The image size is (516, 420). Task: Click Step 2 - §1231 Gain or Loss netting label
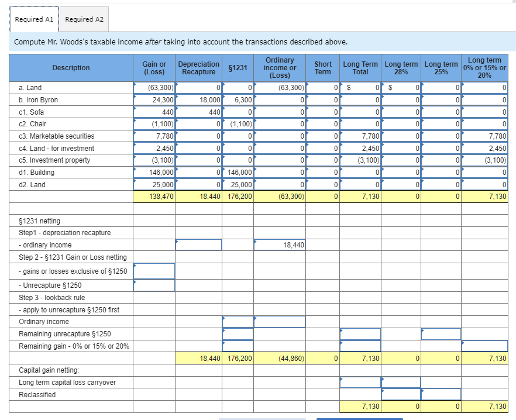pos(73,257)
